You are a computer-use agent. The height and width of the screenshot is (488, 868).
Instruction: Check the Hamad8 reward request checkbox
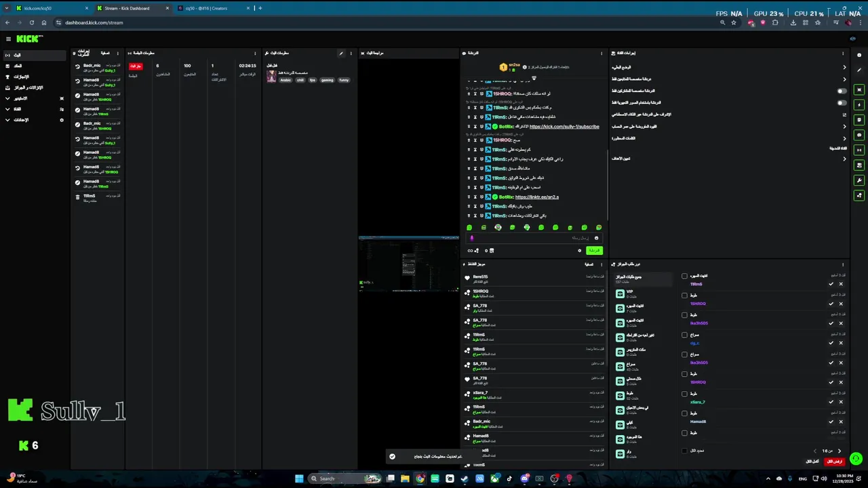point(684,413)
